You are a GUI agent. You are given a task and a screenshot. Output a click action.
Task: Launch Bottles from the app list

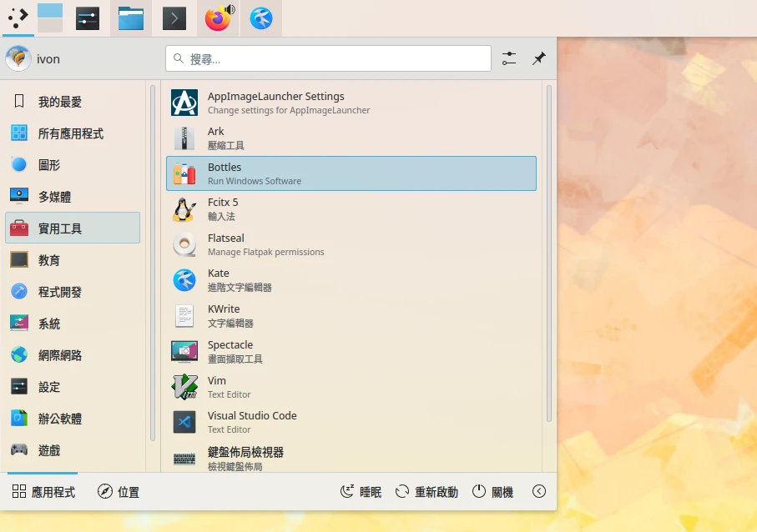(x=351, y=173)
